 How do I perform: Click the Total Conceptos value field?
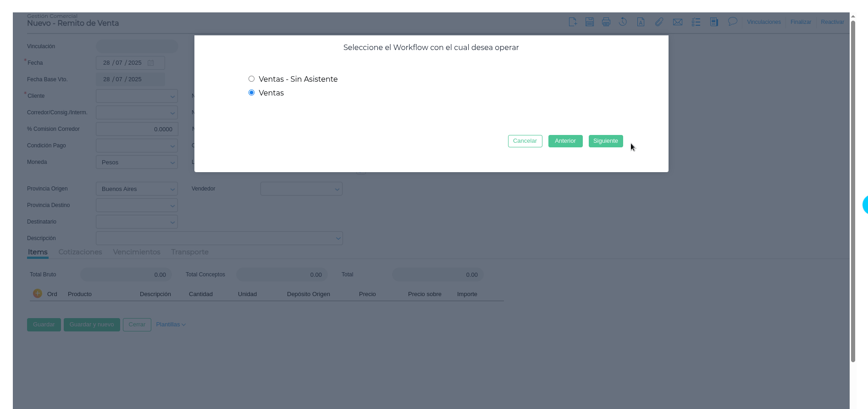click(x=282, y=275)
